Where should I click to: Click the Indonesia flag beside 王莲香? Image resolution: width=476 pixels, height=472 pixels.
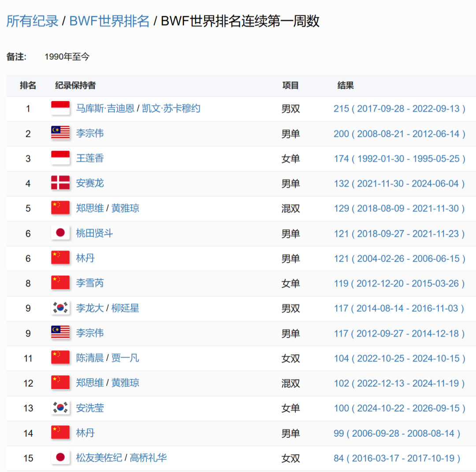pos(60,159)
